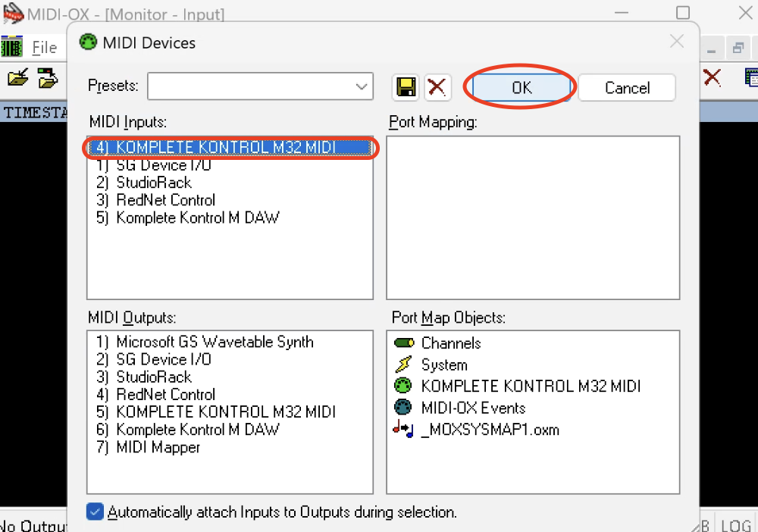The width and height of the screenshot is (758, 532).
Task: Click the MIDI-OX application icon in title bar
Action: pos(13,14)
